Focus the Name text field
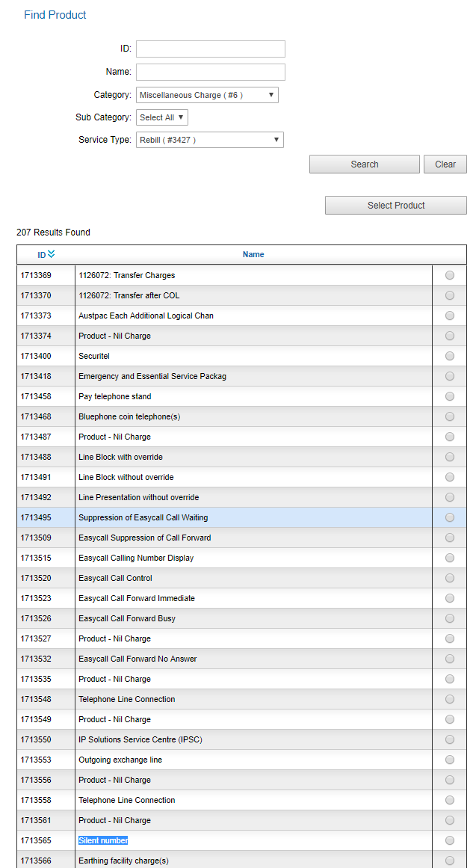This screenshot has width=476, height=868. pyautogui.click(x=210, y=72)
